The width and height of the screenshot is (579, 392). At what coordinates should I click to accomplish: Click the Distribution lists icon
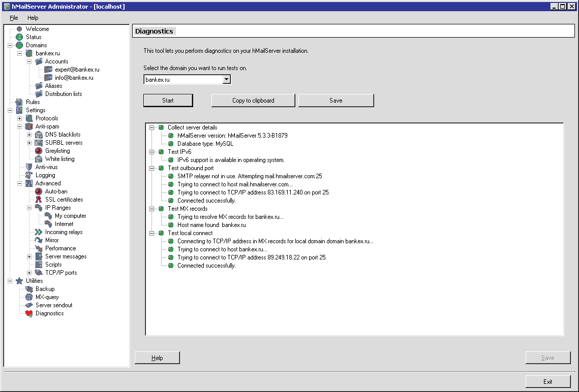(39, 93)
